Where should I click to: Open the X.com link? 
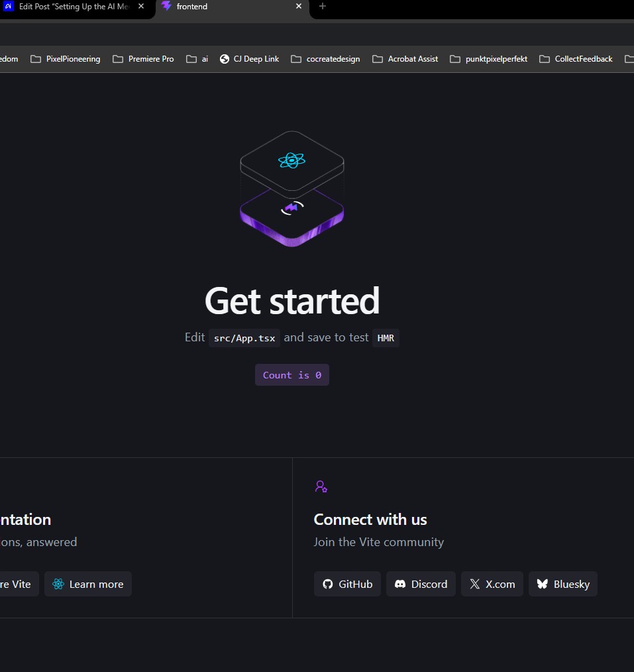(492, 584)
